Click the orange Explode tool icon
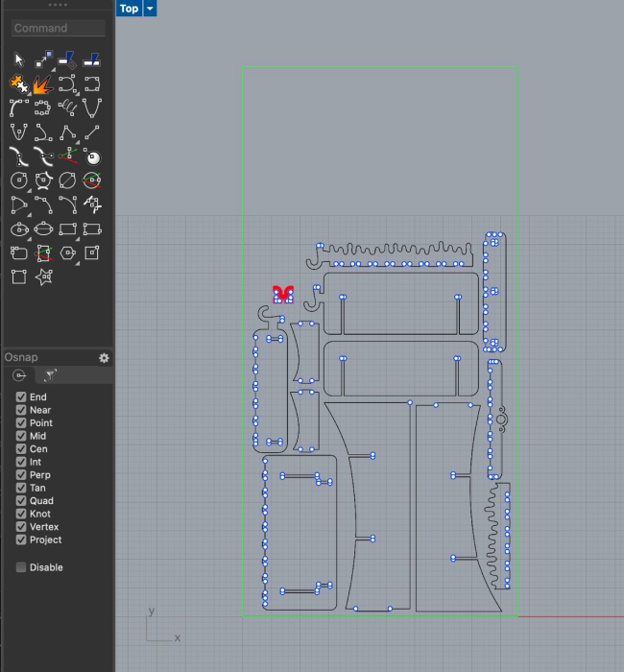The height and width of the screenshot is (672, 624). coord(43,84)
